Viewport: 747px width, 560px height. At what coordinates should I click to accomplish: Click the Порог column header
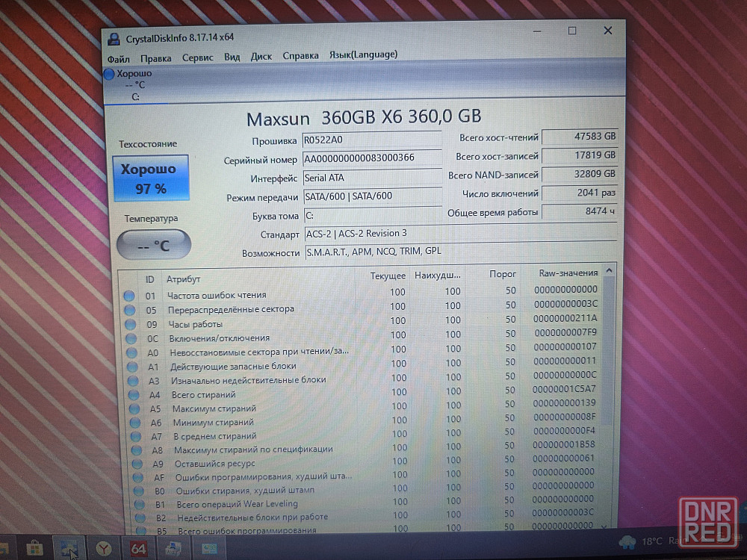pyautogui.click(x=502, y=274)
